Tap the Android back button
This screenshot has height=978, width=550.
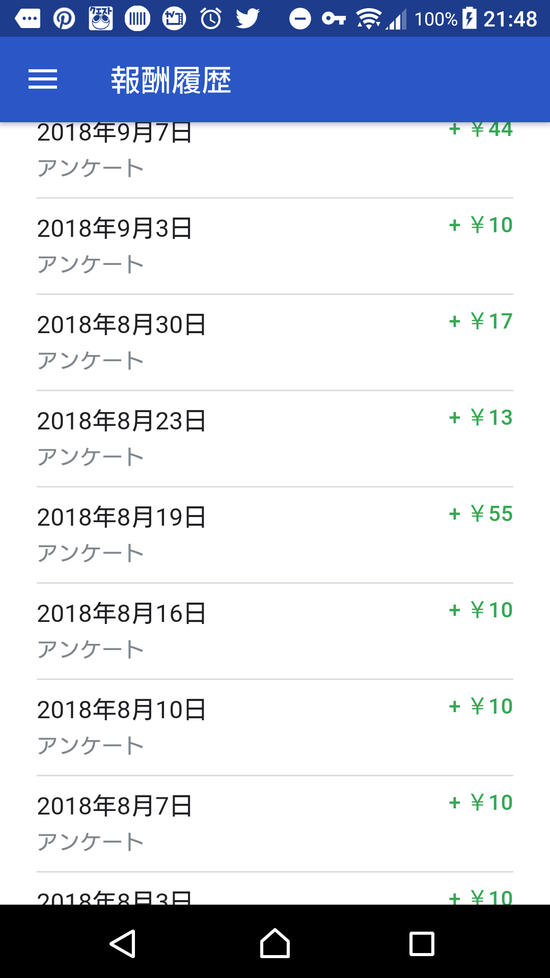pos(123,942)
